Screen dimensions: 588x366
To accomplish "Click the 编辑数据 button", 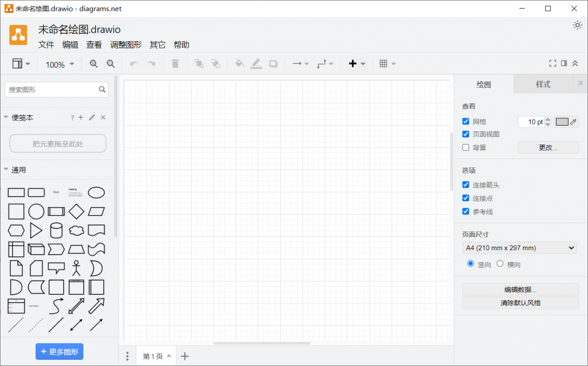I will pos(520,290).
